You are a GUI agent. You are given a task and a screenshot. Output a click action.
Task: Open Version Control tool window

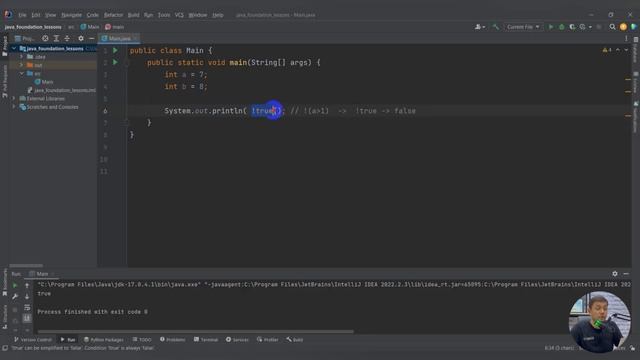(33, 340)
